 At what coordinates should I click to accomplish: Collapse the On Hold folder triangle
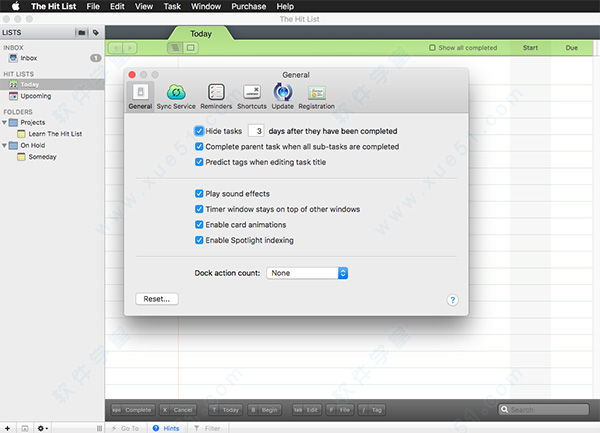click(4, 145)
